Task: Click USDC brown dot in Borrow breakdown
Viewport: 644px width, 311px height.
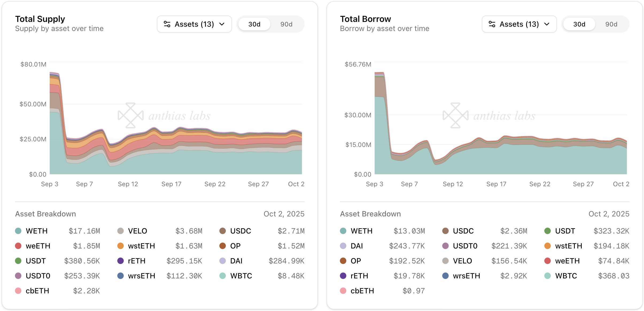Action: [x=445, y=231]
